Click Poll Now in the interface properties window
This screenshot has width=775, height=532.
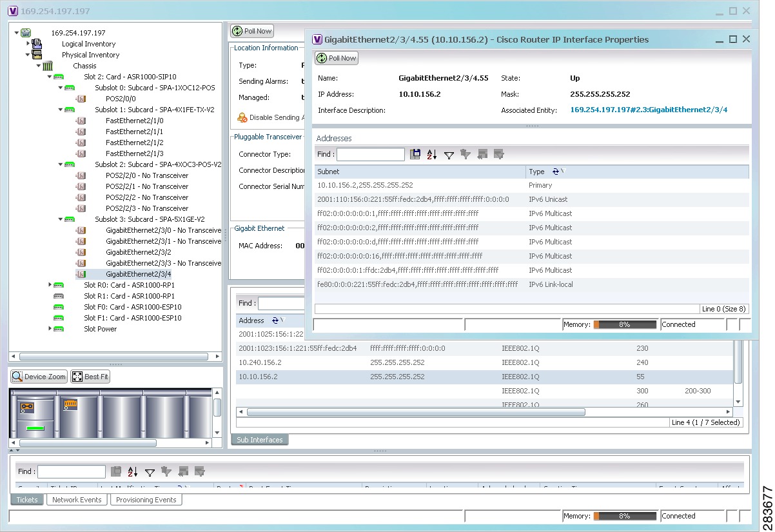(337, 58)
